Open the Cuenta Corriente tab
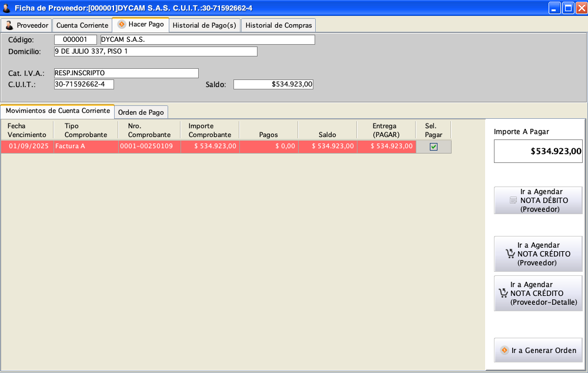Image resolution: width=588 pixels, height=373 pixels. click(x=82, y=25)
